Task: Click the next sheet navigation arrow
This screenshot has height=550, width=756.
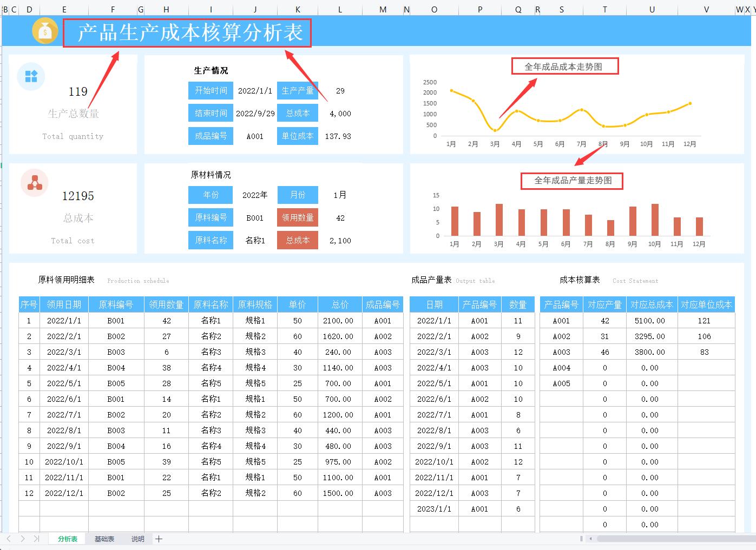Action: [x=22, y=539]
